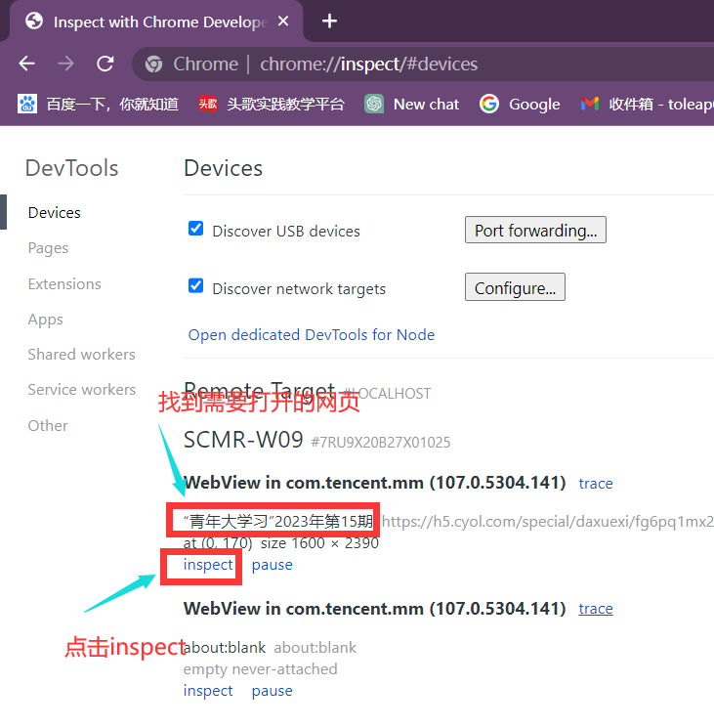Click the "青年大学习"2023年第15期 title
Screen dimensions: 714x728
(278, 522)
